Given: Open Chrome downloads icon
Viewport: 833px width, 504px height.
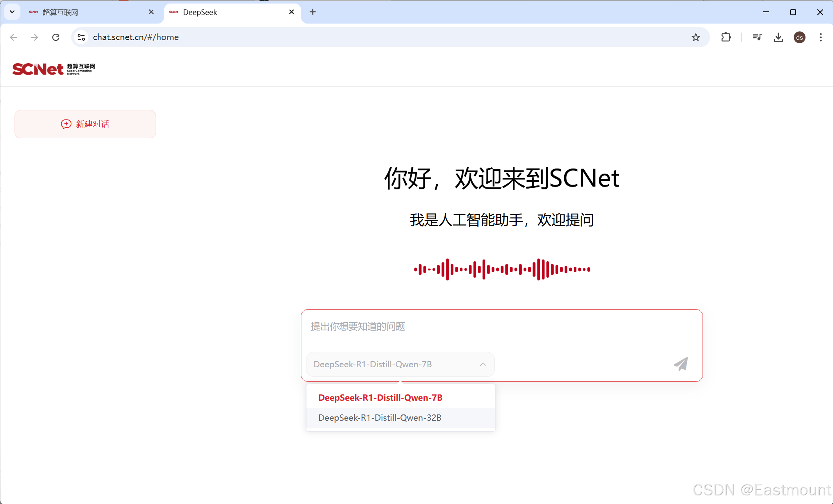Looking at the screenshot, I should click(778, 37).
